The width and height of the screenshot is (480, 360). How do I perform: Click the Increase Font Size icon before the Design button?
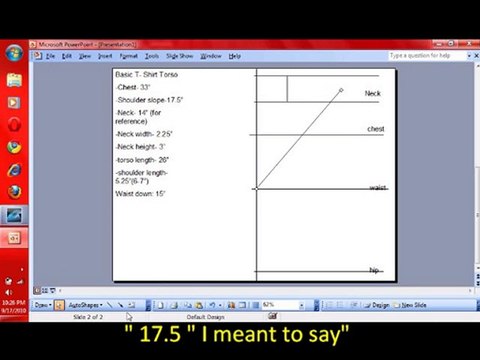[x=354, y=305]
